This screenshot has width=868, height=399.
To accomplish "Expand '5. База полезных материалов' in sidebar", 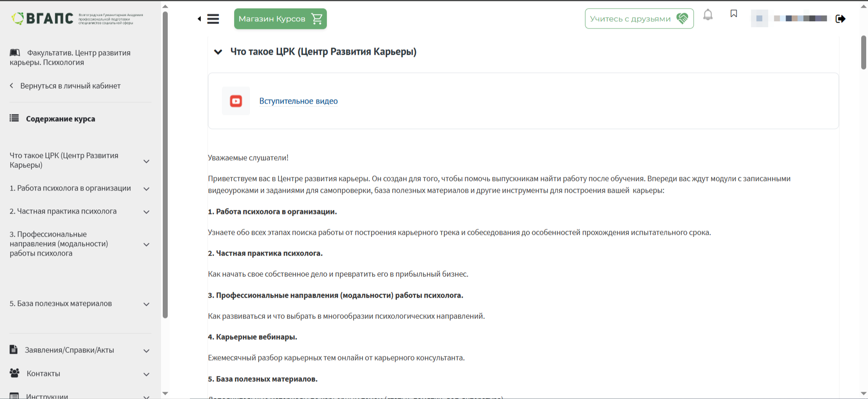I will click(146, 304).
